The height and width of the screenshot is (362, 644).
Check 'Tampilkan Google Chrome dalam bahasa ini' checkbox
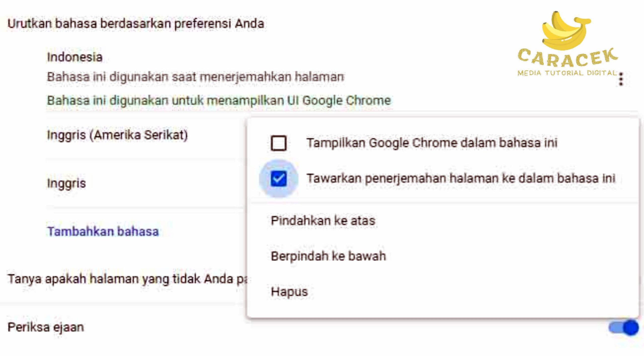278,143
